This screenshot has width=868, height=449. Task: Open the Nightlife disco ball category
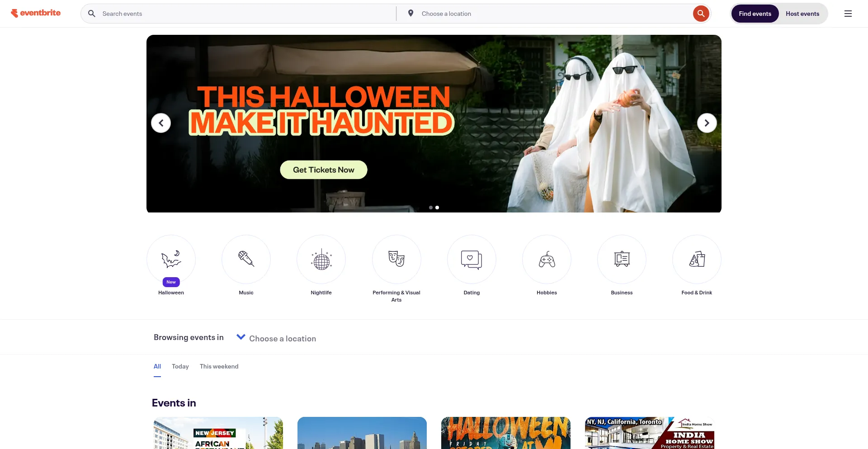(x=321, y=259)
